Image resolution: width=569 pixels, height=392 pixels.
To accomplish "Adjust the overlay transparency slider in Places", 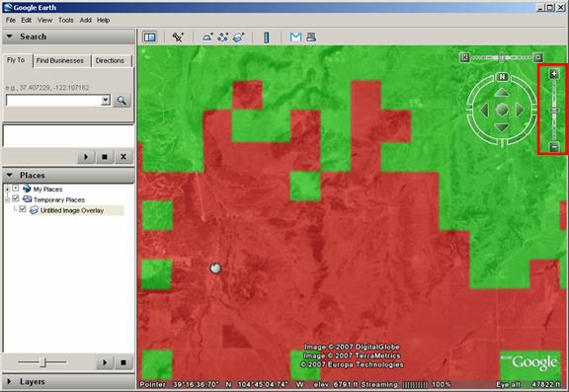I will tap(42, 362).
